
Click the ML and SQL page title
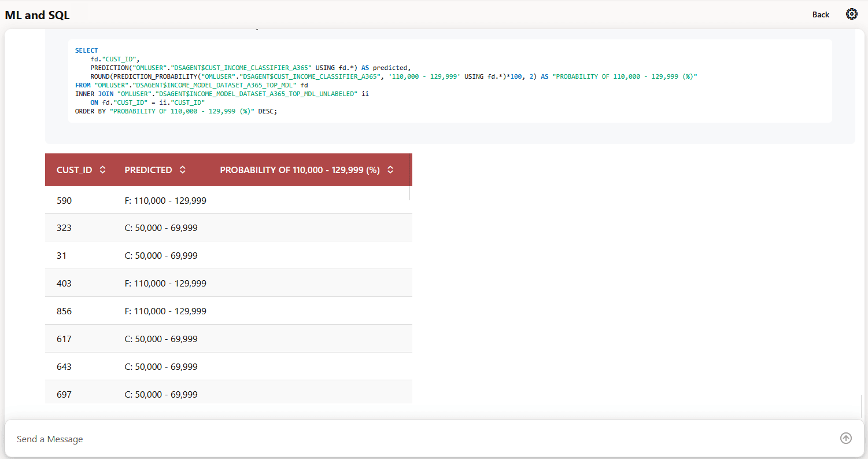click(37, 15)
